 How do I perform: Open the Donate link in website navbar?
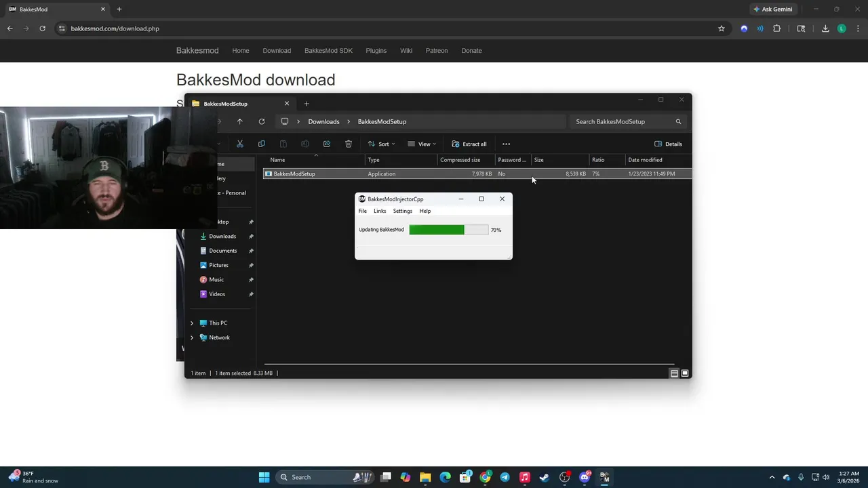[471, 51]
